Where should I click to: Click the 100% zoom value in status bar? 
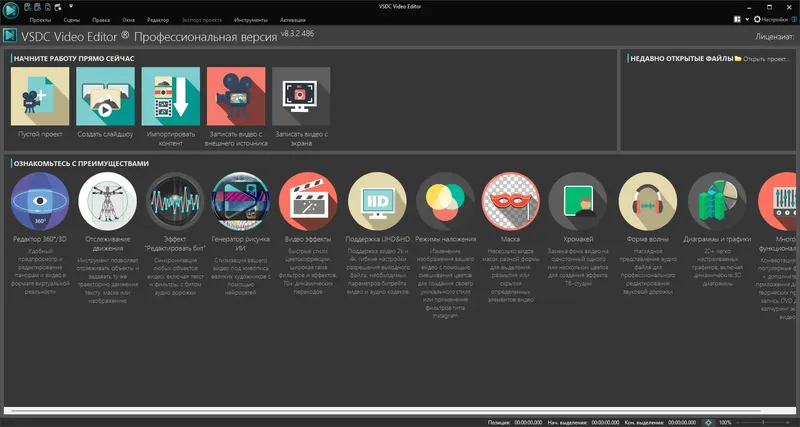click(725, 422)
